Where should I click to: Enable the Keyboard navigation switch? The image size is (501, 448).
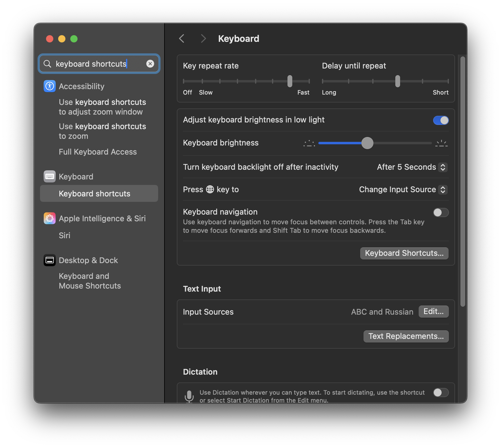441,212
